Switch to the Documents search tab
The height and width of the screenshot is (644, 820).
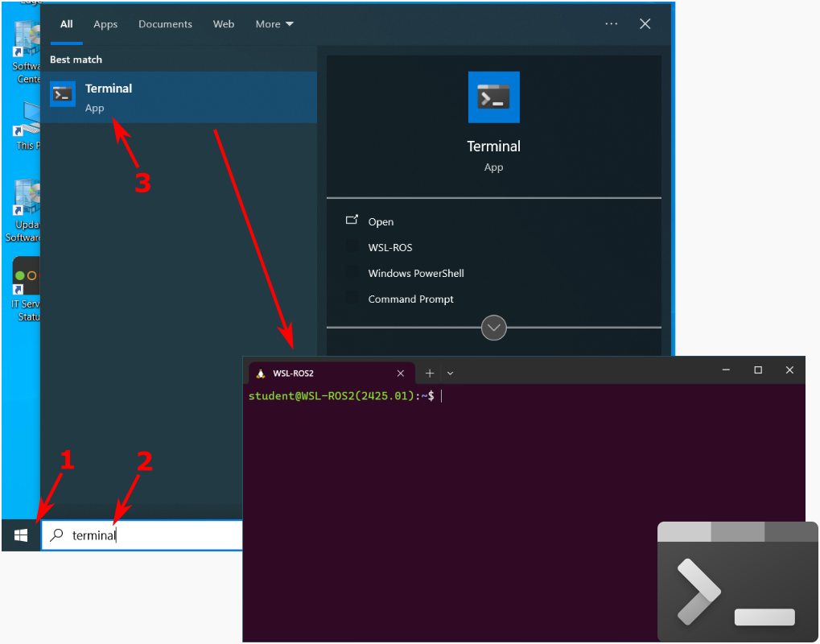coord(165,24)
